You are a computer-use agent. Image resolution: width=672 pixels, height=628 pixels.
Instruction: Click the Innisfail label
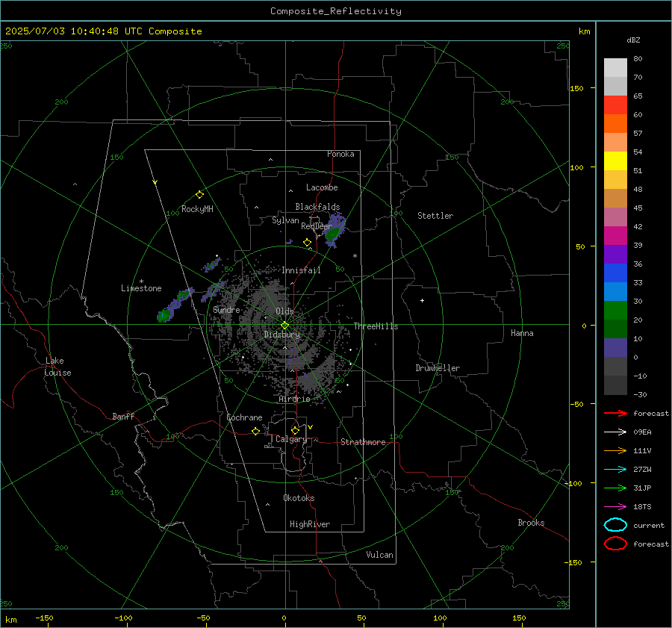coord(301,270)
